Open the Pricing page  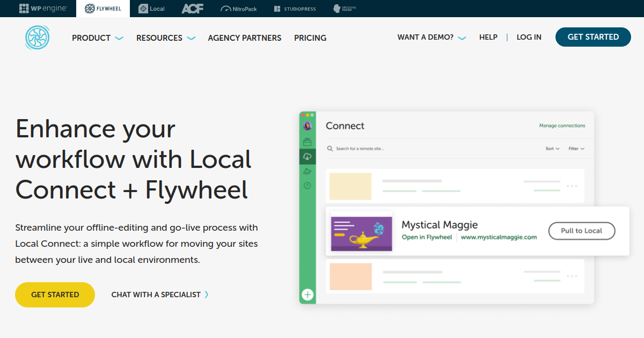[310, 38]
